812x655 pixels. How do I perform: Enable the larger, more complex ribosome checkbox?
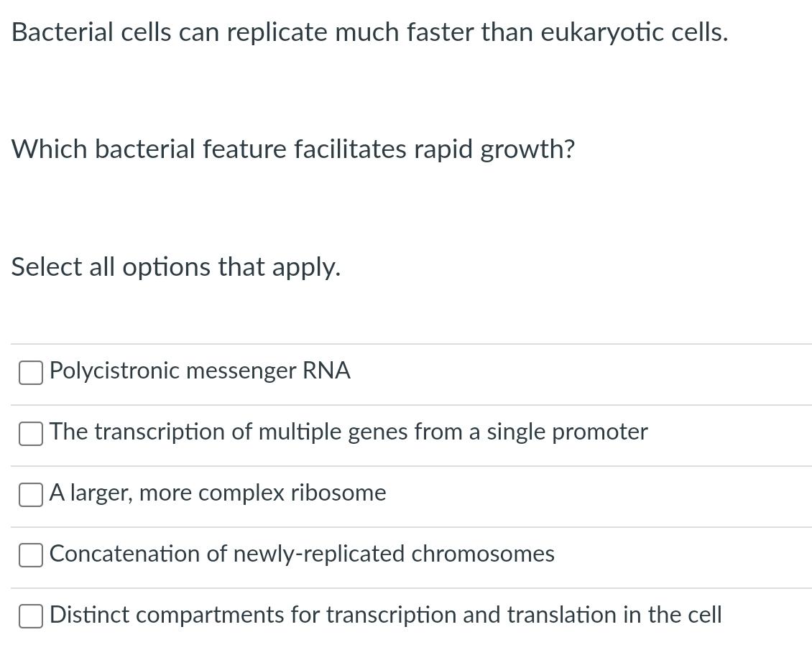click(30, 494)
